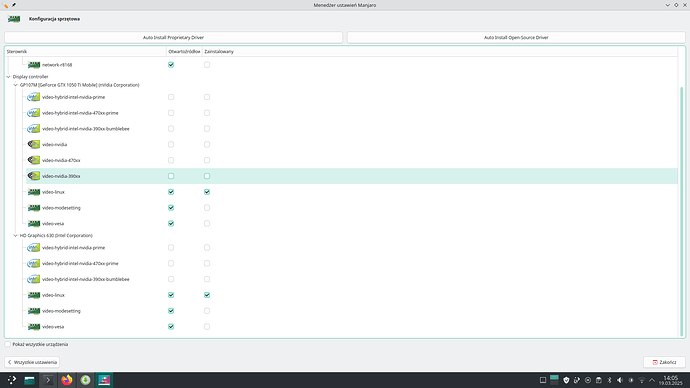
Task: Go back via Wszystkie ustawienia button
Action: click(32, 362)
